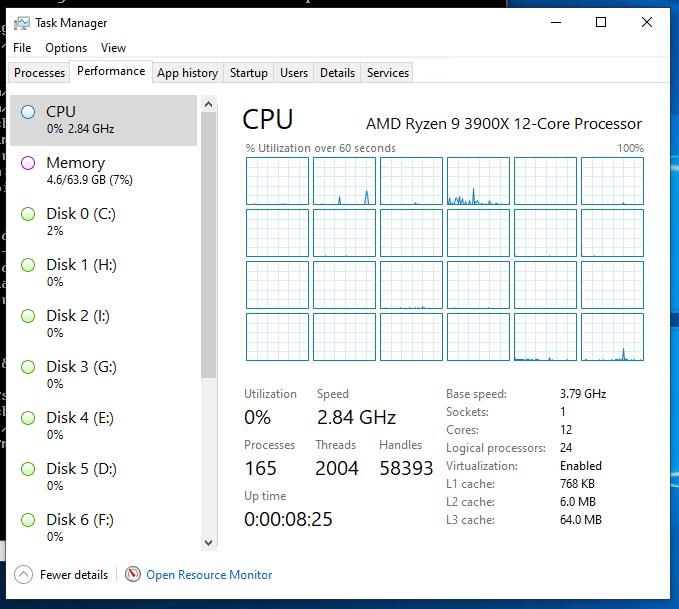Click the 58393 handles count

(x=406, y=469)
